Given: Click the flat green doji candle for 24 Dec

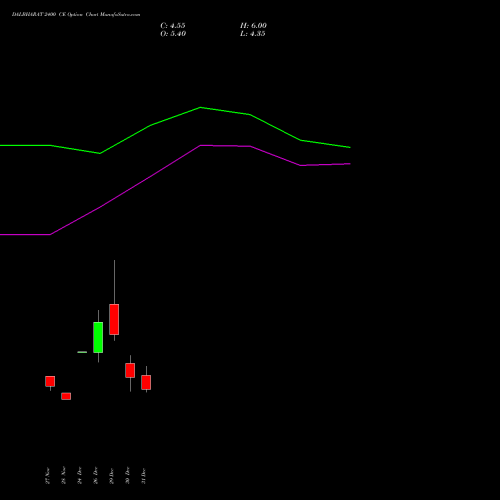Looking at the screenshot, I should (x=82, y=352).
